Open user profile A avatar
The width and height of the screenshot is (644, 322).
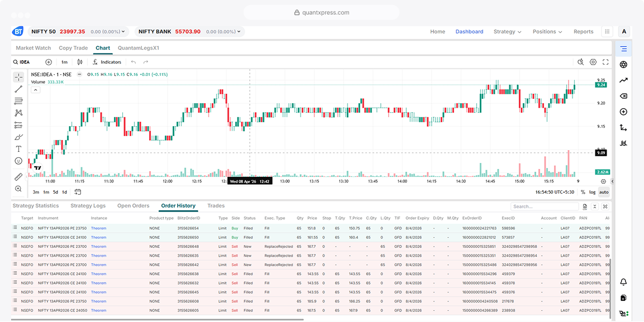pyautogui.click(x=624, y=32)
